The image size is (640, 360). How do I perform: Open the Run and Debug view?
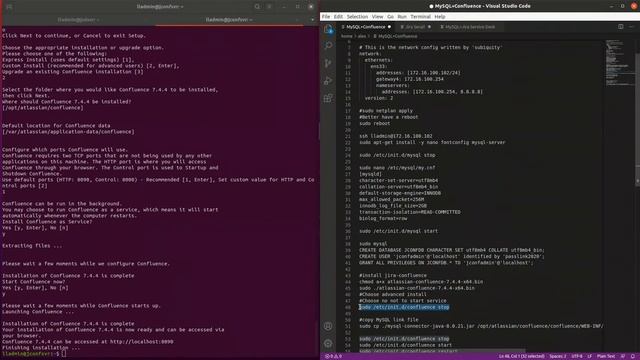(328, 81)
